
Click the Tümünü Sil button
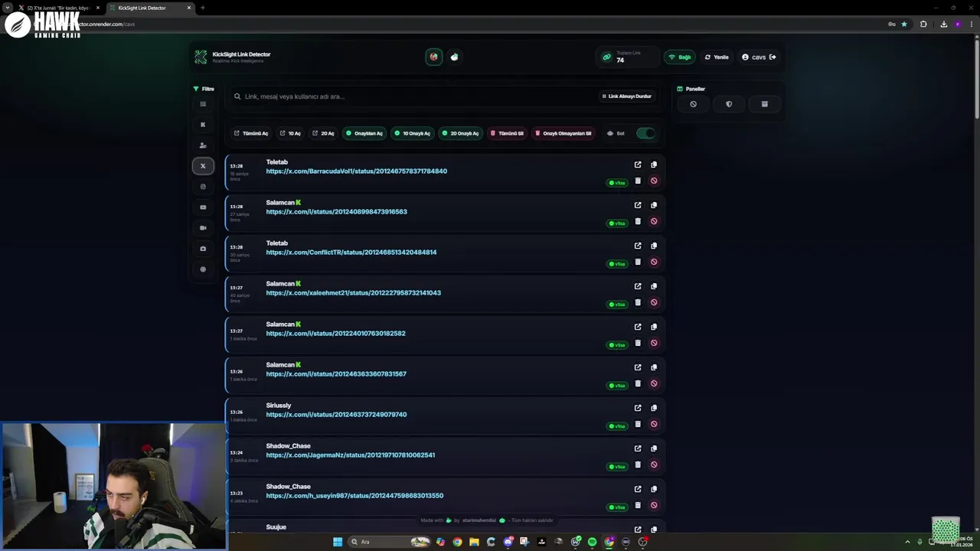point(507,133)
